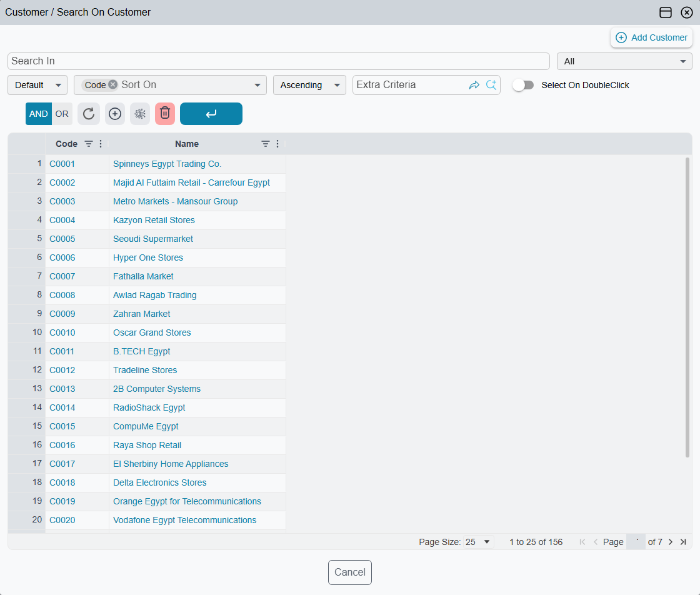This screenshot has width=700, height=595.
Task: Select Oscar Grand Stores
Action: coord(152,332)
